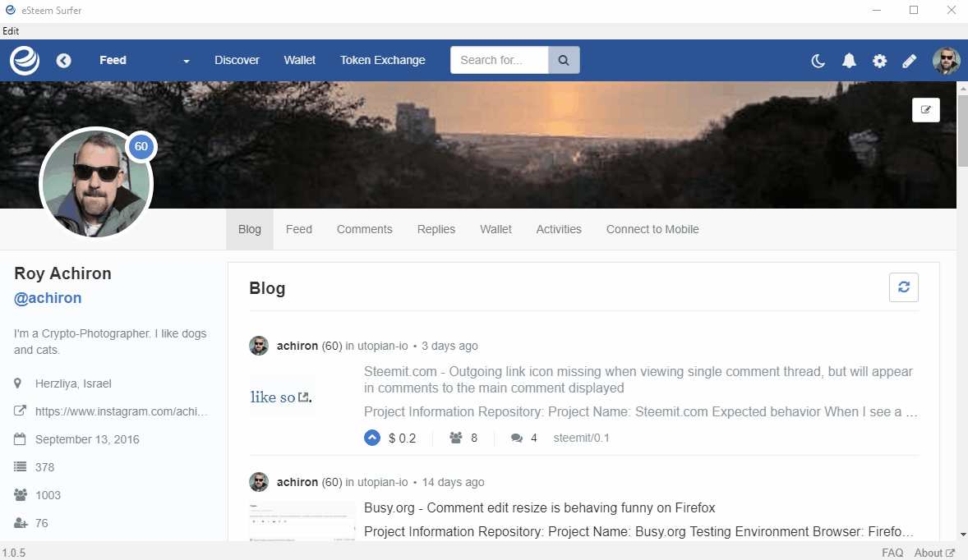Switch to the profile Wallet tab

496,229
